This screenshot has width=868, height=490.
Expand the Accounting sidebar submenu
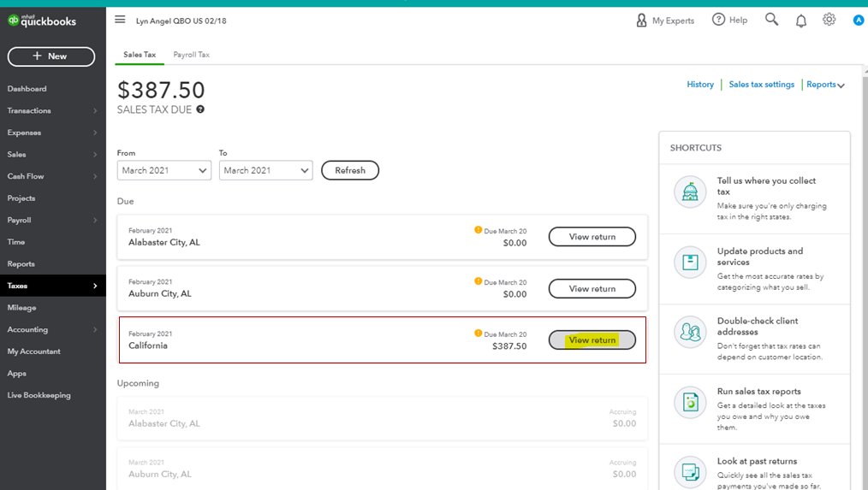95,329
